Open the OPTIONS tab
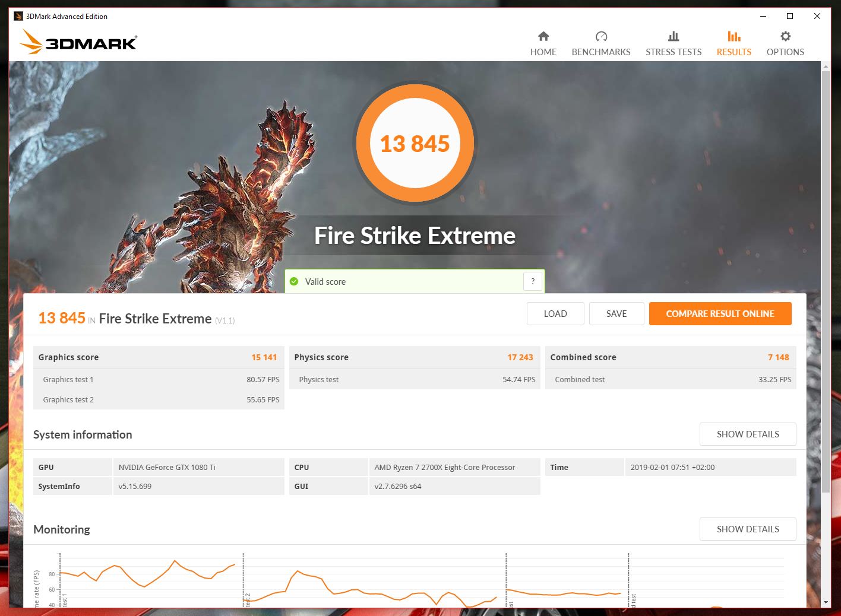The width and height of the screenshot is (841, 616). click(785, 44)
